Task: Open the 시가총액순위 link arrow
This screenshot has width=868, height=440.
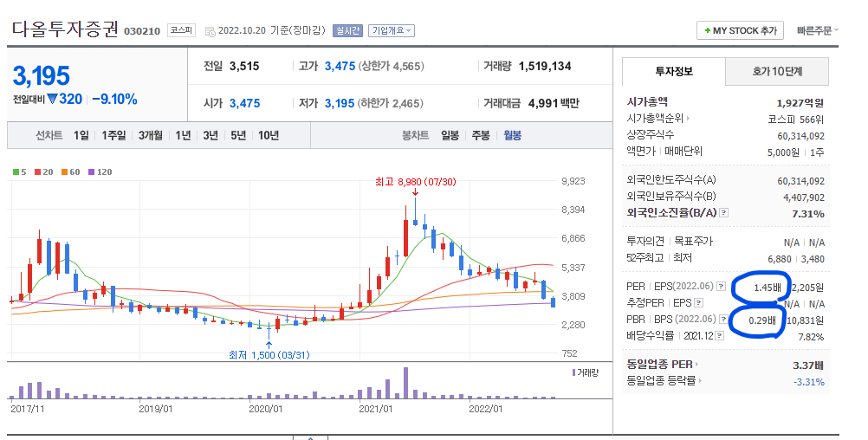Action: point(688,119)
